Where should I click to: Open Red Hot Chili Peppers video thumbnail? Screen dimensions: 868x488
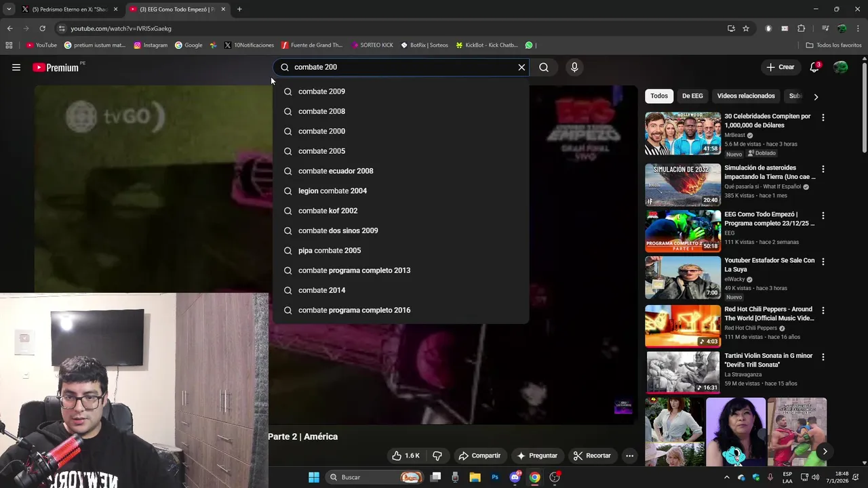point(683,326)
